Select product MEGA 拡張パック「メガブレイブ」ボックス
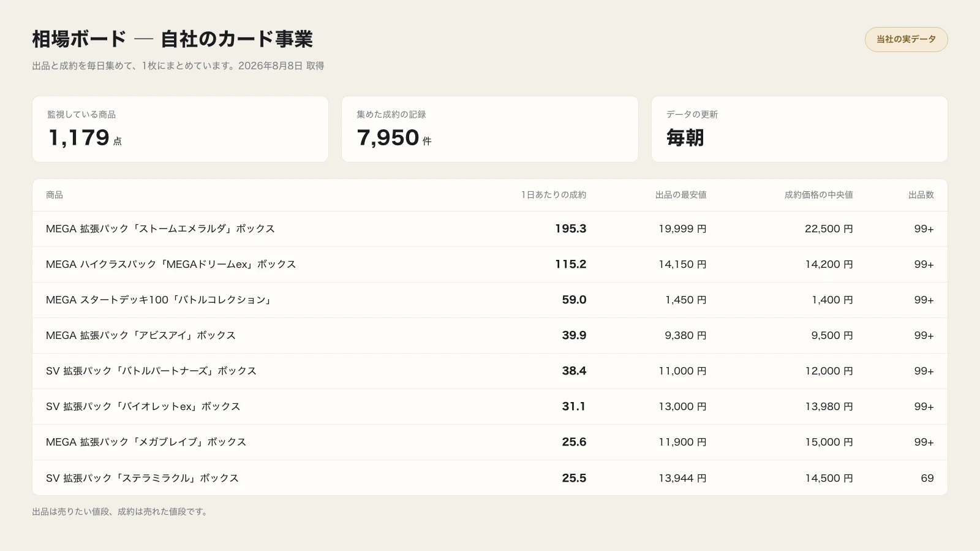This screenshot has height=551, width=980. pyautogui.click(x=146, y=442)
